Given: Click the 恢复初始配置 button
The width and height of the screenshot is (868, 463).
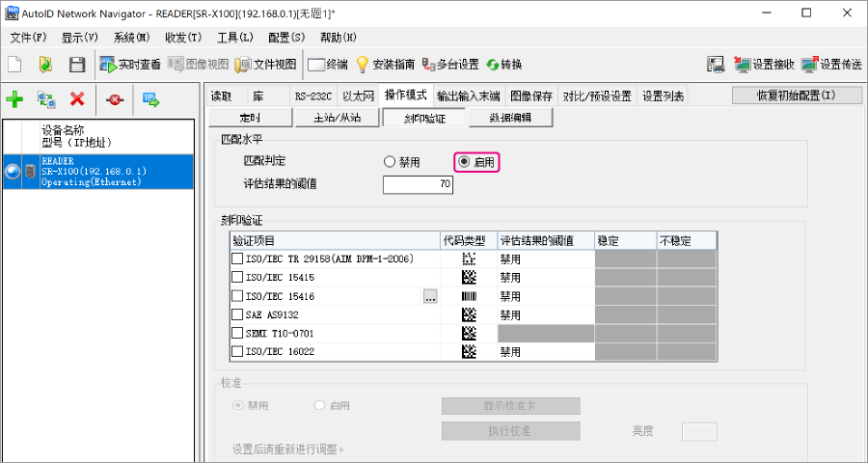Looking at the screenshot, I should tap(796, 95).
